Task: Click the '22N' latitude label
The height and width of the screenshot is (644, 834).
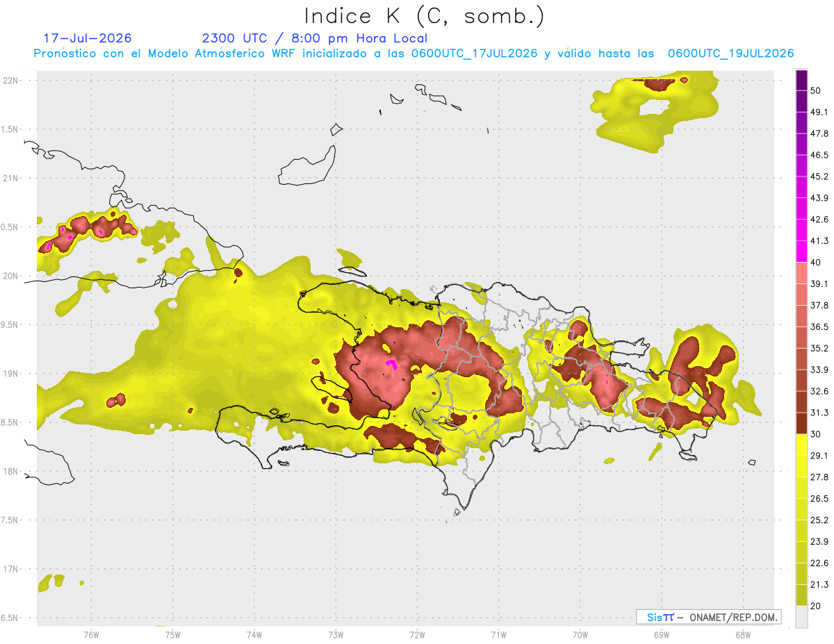Action: point(11,80)
